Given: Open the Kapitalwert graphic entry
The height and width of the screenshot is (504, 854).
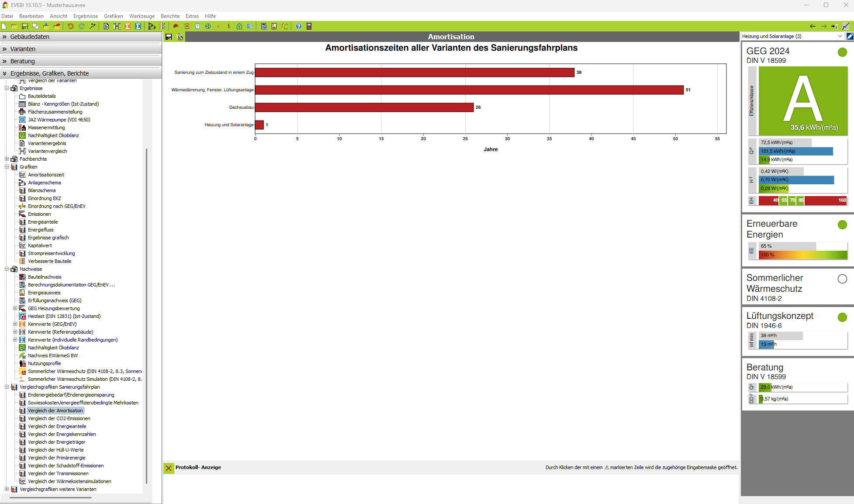Looking at the screenshot, I should [x=40, y=245].
